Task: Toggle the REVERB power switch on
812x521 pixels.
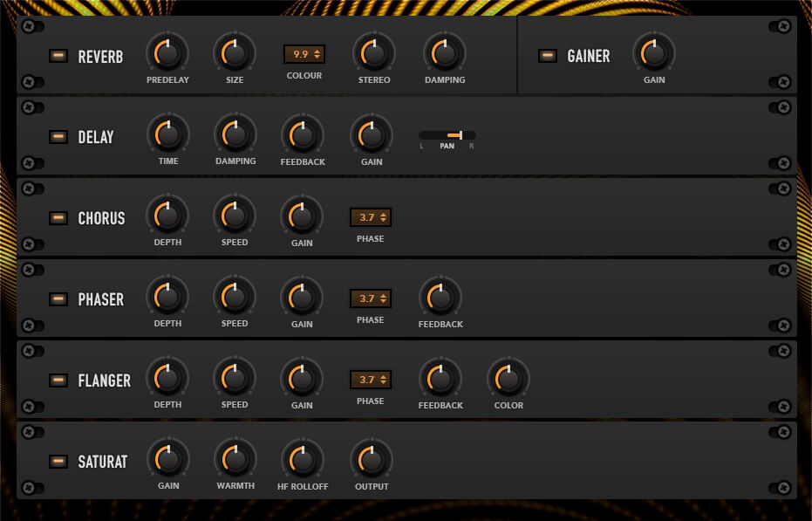Action: tap(58, 55)
